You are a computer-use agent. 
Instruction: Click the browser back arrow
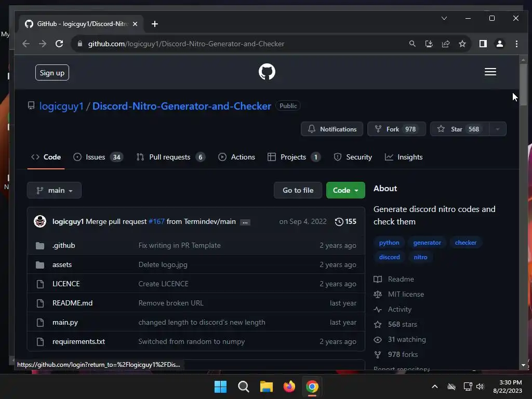[x=26, y=44]
